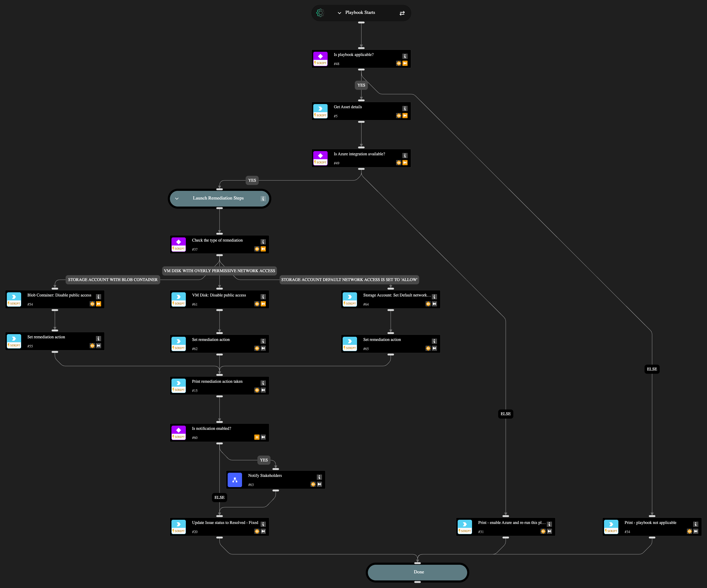Click the info icon on "Print - playbook not applicable"
The width and height of the screenshot is (707, 588).
696,524
